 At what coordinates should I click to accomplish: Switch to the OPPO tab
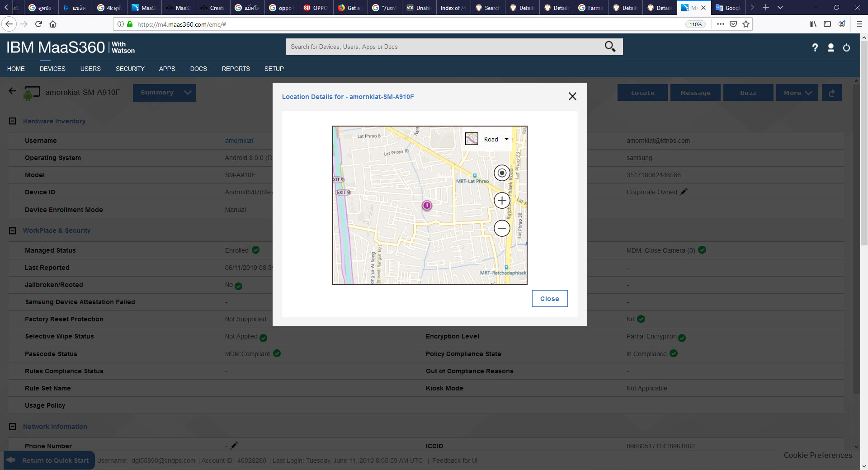[x=316, y=8]
